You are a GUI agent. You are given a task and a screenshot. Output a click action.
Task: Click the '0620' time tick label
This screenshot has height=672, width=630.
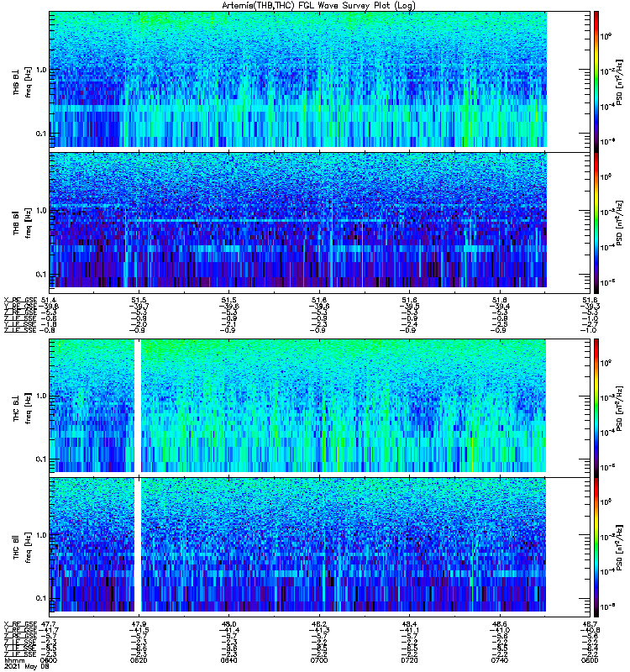tap(138, 660)
